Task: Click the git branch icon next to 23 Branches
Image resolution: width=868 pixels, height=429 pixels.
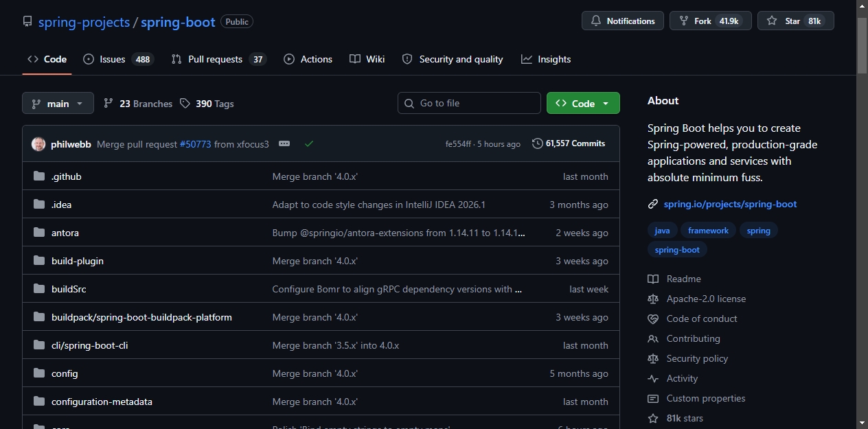Action: pos(108,103)
